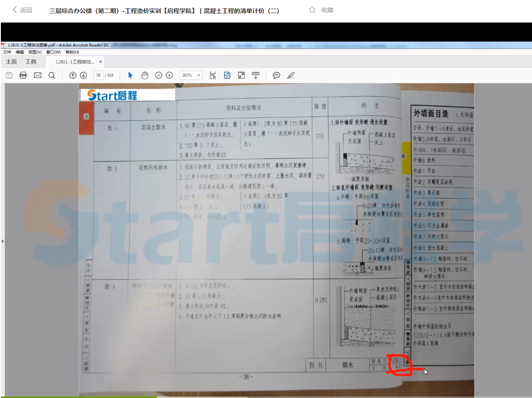Click the favorite star icon
The width and height of the screenshot is (532, 398).
pyautogui.click(x=312, y=10)
